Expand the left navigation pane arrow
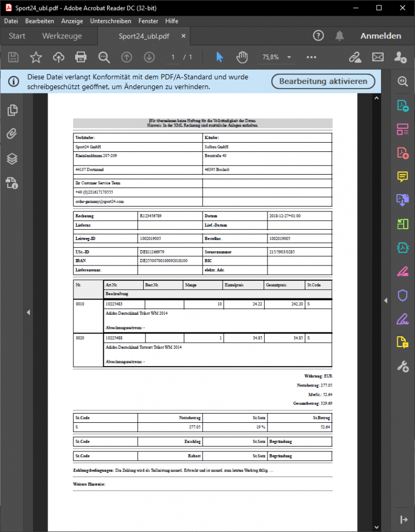415x532 pixels. 28,312
